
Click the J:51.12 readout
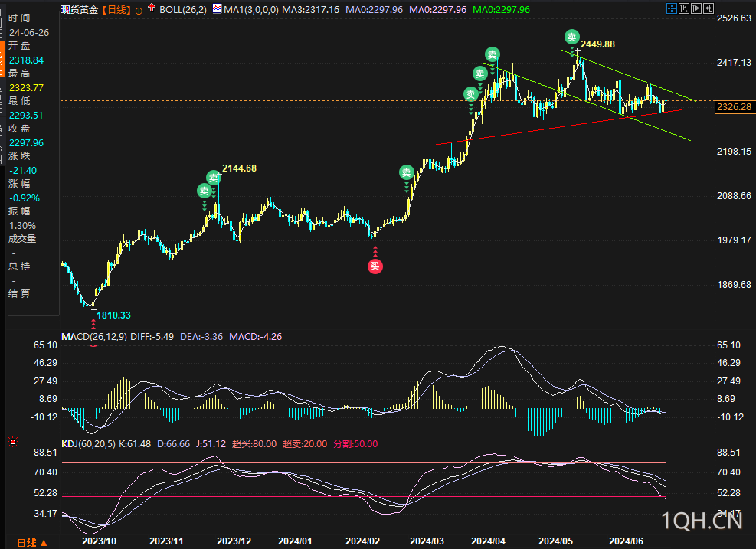tap(211, 443)
